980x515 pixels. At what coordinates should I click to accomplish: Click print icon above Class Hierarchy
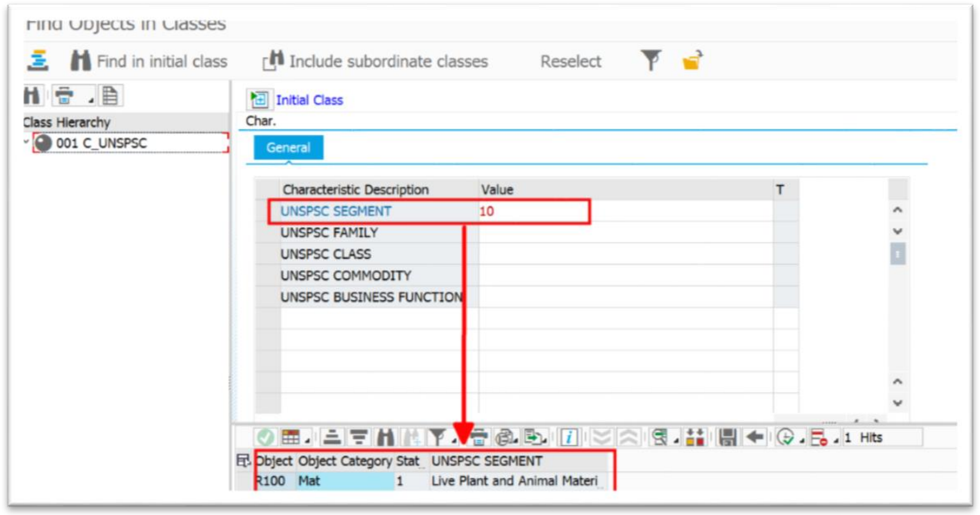pyautogui.click(x=64, y=96)
